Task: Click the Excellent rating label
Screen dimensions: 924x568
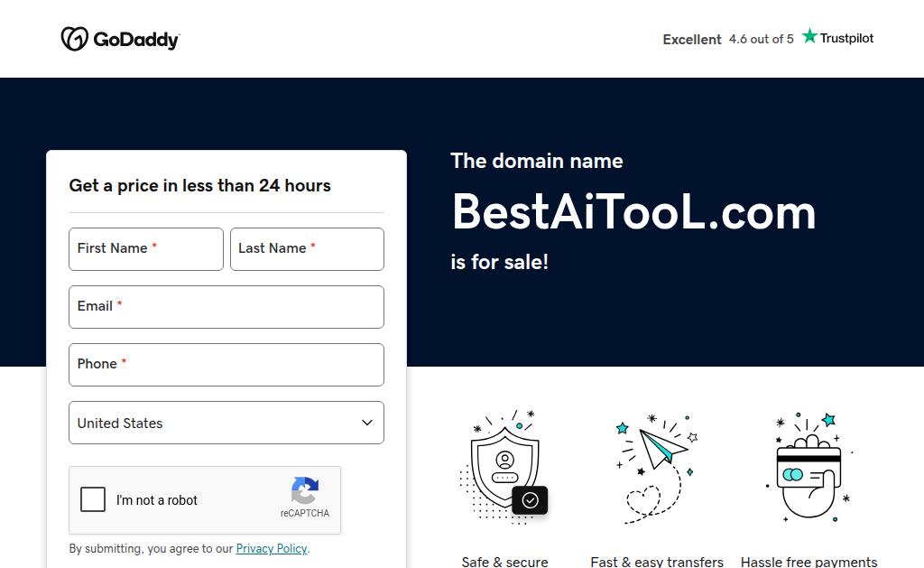Action: [x=692, y=40]
